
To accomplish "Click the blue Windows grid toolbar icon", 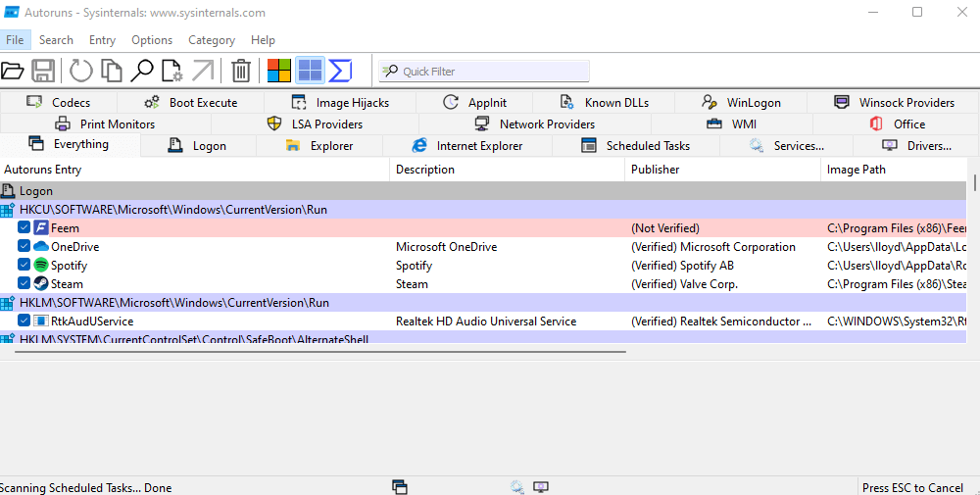I will pos(311,71).
